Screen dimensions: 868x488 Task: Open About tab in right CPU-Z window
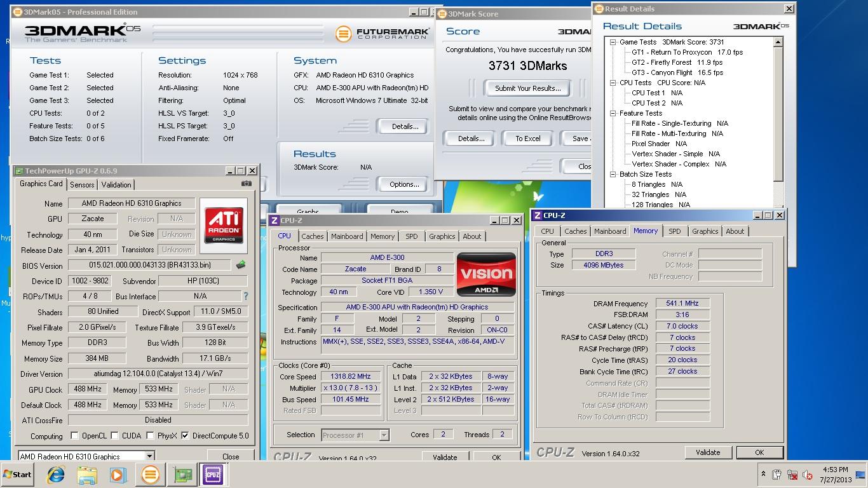(x=735, y=231)
